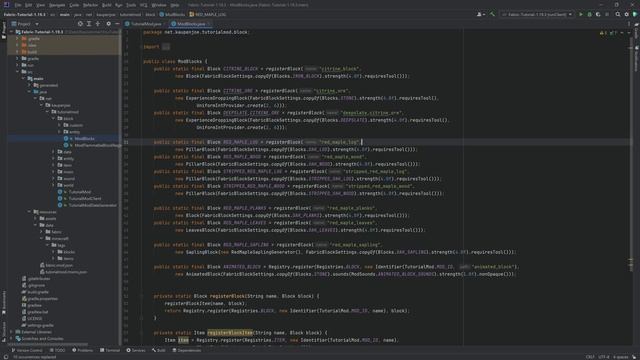Viewport: 640px width, 360px height.
Task: Select fabric.mod.json in project tree
Action: [x=57, y=265]
